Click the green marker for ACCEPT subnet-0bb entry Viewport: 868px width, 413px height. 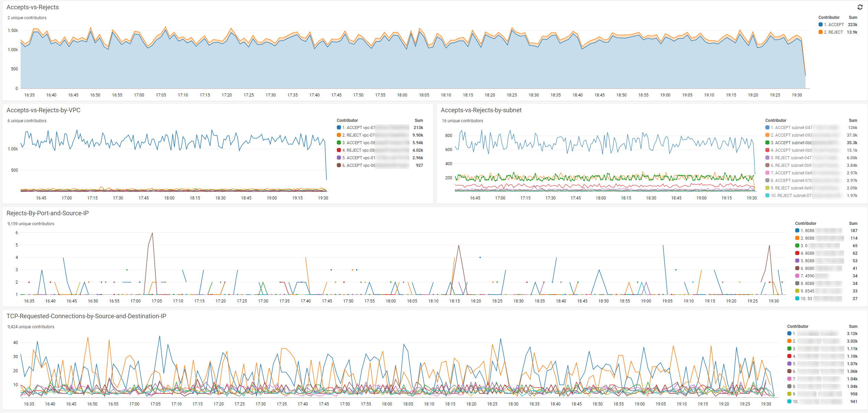tap(767, 142)
